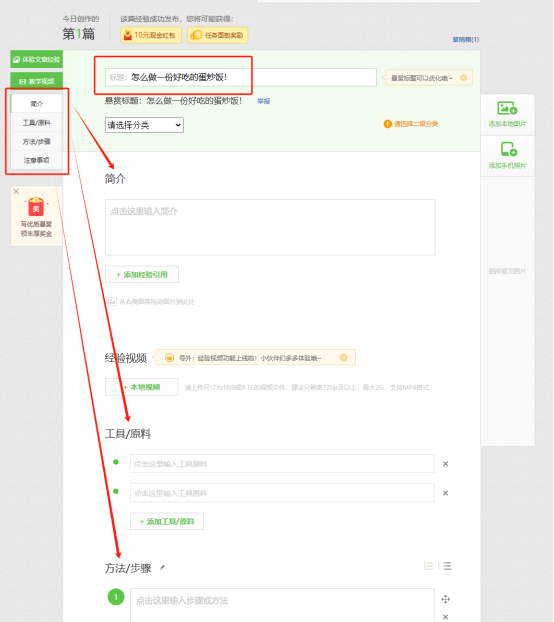The image size is (554, 622).
Task: Click the add local picture icon
Action: coord(507,108)
